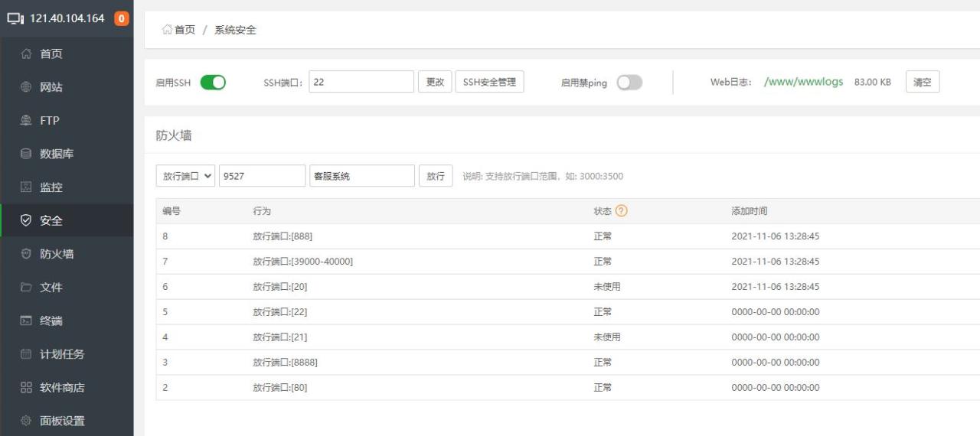The width and height of the screenshot is (980, 436).
Task: Open 面板设置 in the sidebar
Action: [x=62, y=421]
